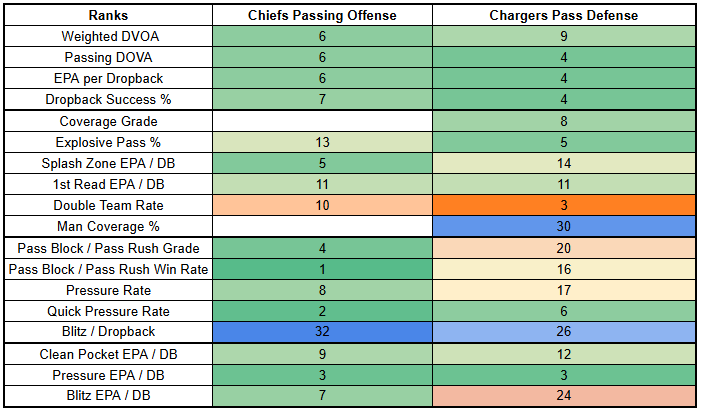
Task: Click the Weighted DVOA row label
Action: [108, 36]
